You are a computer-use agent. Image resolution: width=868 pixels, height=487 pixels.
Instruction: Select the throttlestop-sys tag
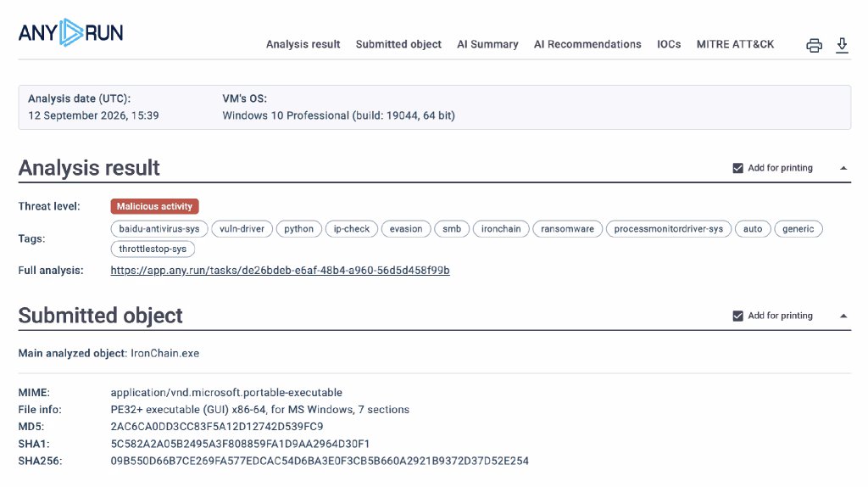pyautogui.click(x=153, y=249)
